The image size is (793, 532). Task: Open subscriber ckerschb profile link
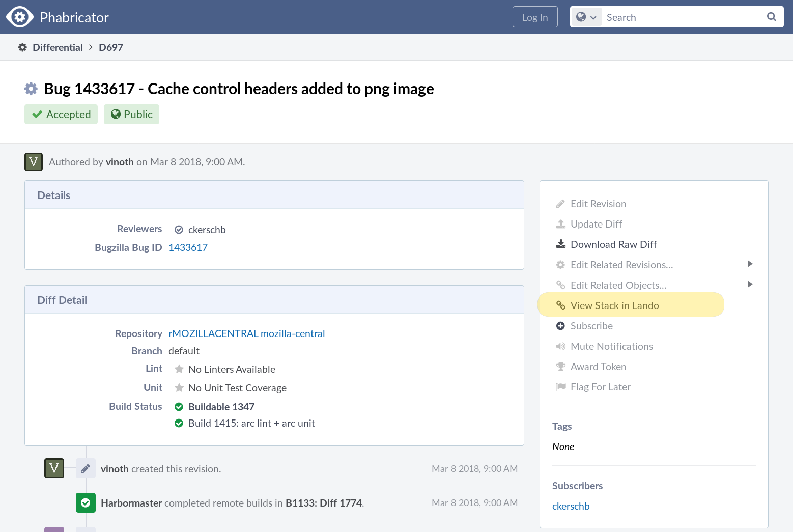(571, 506)
